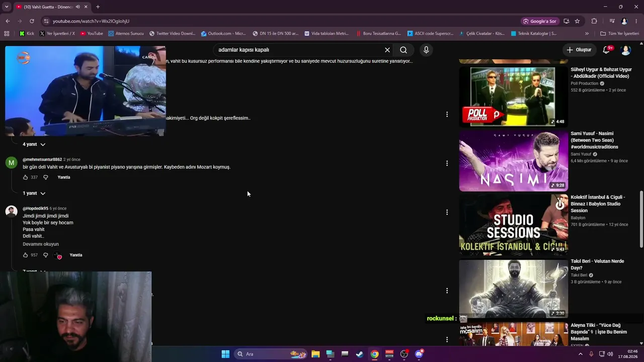Click the Windows taskbar search box

click(271, 354)
